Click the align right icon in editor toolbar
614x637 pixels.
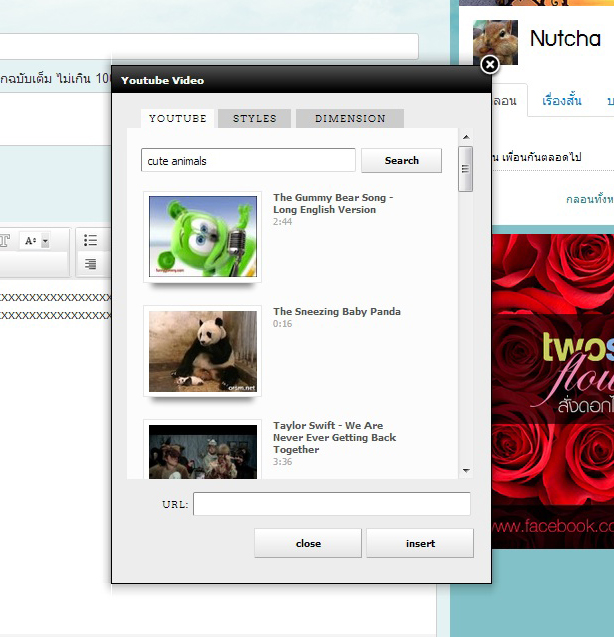tap(91, 264)
